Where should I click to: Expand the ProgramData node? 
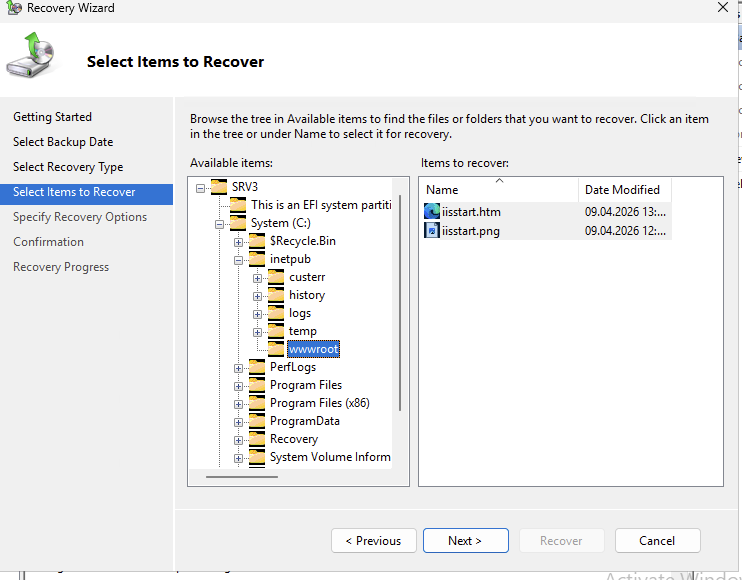(x=238, y=422)
